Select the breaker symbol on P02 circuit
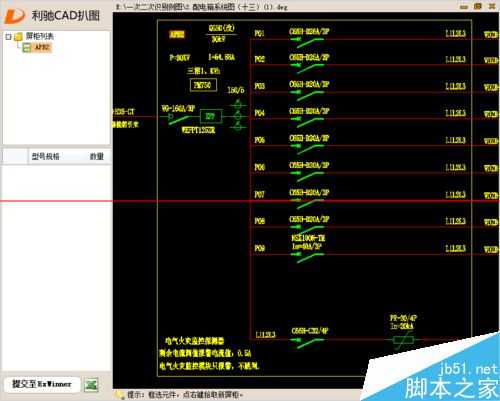The height and width of the screenshot is (401, 500). pos(308,68)
